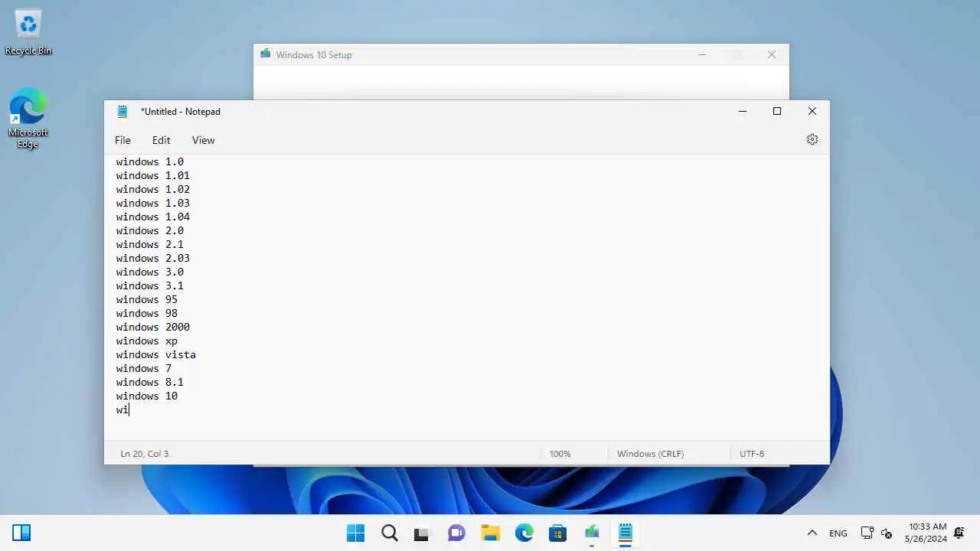This screenshot has width=980, height=551.
Task: Open the File menu
Action: tap(122, 140)
